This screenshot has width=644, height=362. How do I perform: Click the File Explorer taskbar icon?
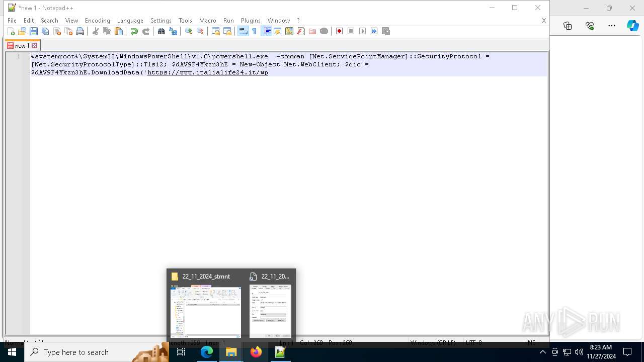[231, 352]
